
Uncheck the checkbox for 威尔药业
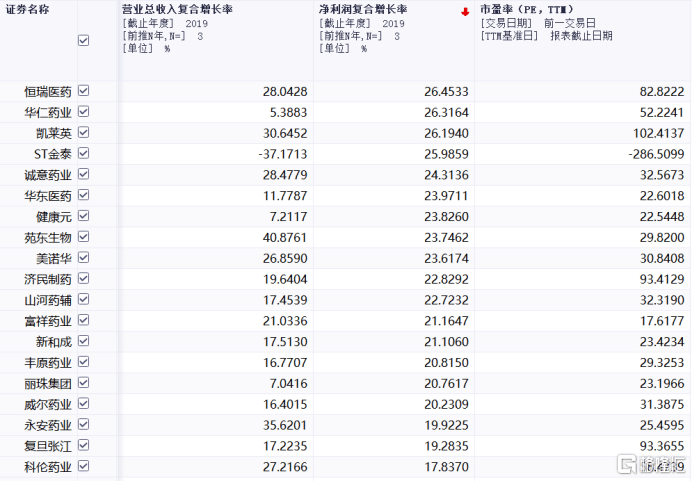83,404
